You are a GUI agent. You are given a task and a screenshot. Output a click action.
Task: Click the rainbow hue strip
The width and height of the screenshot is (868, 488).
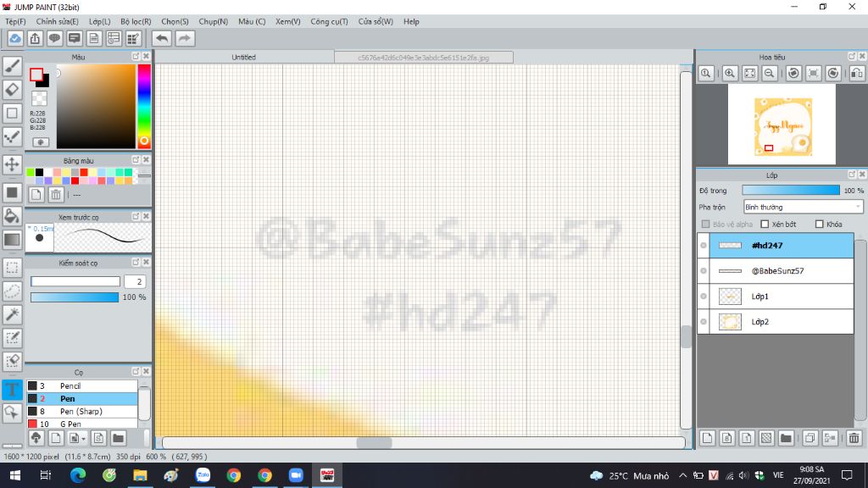pyautogui.click(x=144, y=106)
